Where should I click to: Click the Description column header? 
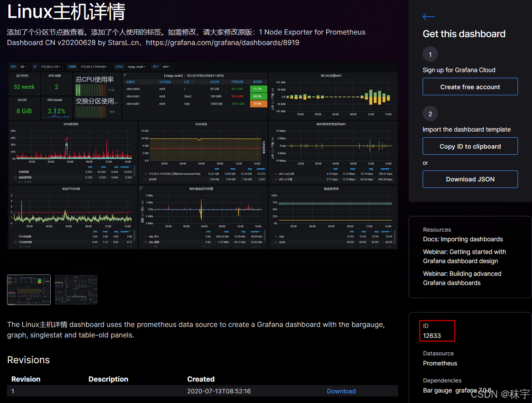pyautogui.click(x=108, y=379)
